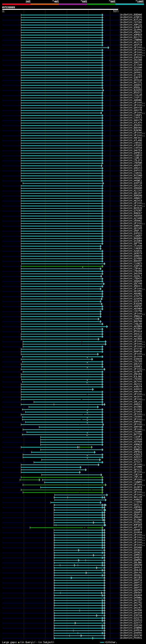Screen dimensions: 146x644
Task: Select the query name AV539809
Action: [x=8, y=8]
